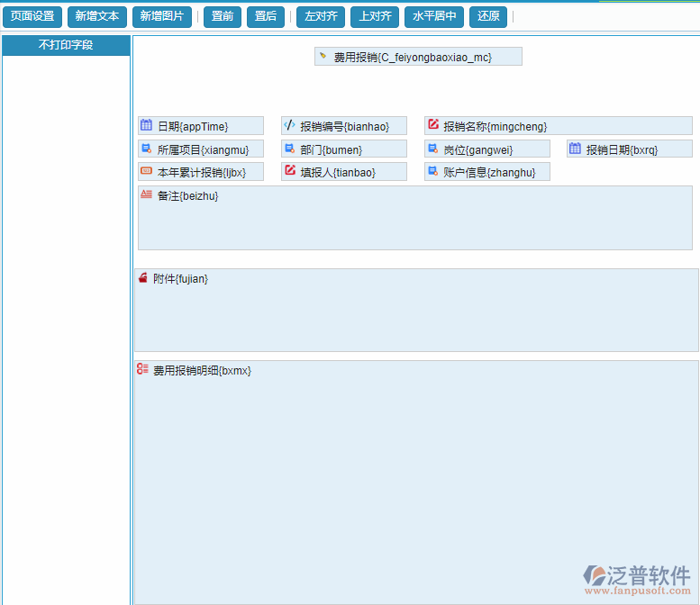Image resolution: width=700 pixels, height=605 pixels.
Task: Click the text-area icon beside 备注{beizhu}
Action: click(146, 194)
